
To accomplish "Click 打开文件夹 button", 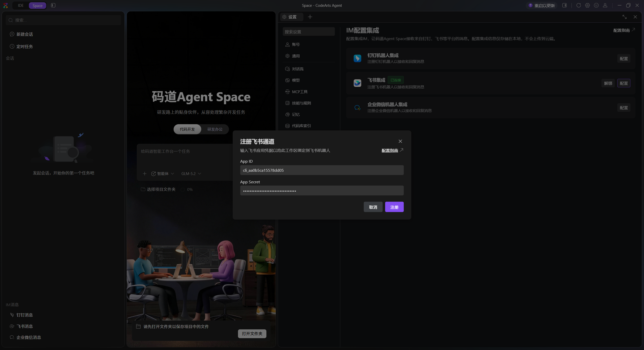I will (252, 334).
